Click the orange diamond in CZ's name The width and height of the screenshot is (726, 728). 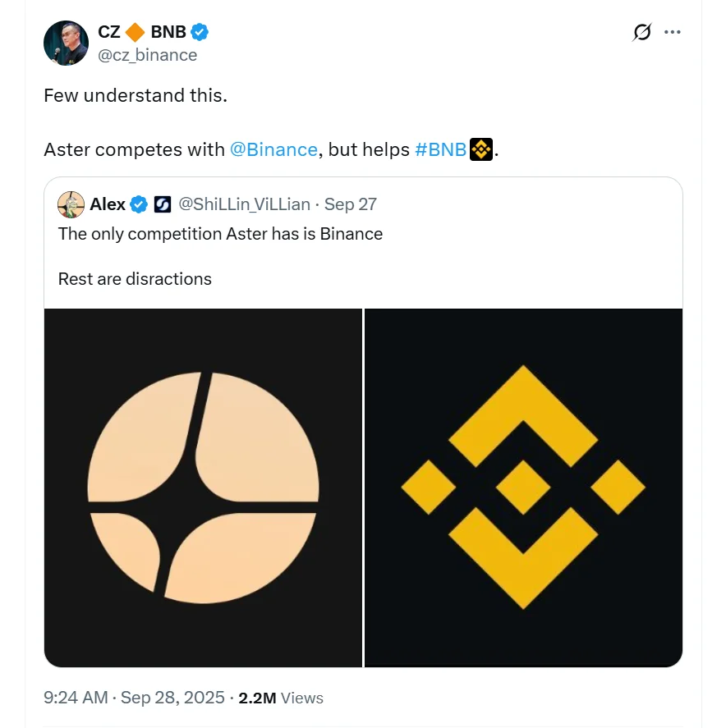pyautogui.click(x=136, y=32)
